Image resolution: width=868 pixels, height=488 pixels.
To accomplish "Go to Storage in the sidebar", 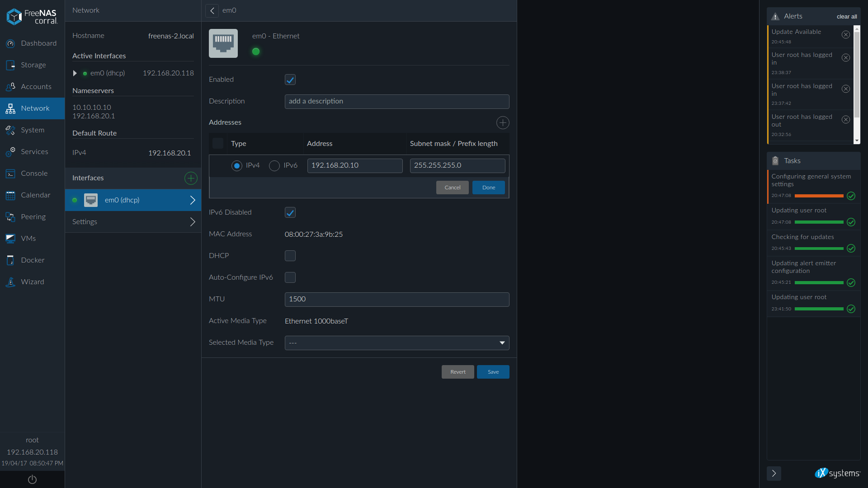I will click(x=33, y=65).
